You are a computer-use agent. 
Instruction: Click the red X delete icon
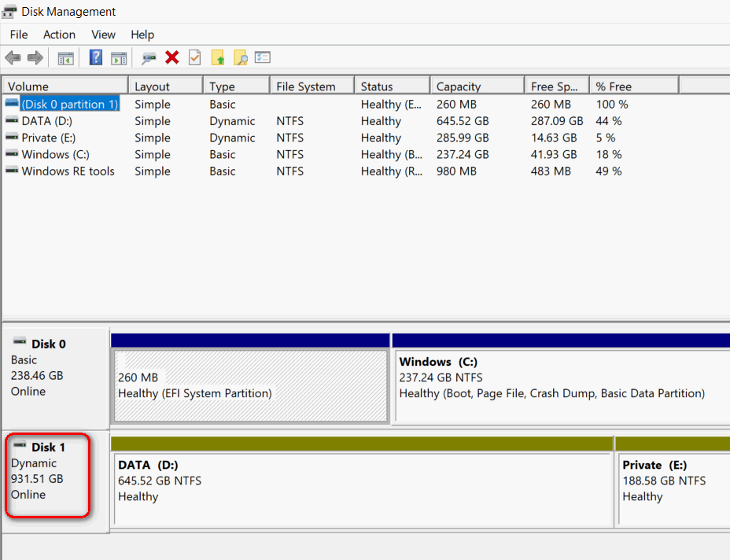point(171,57)
